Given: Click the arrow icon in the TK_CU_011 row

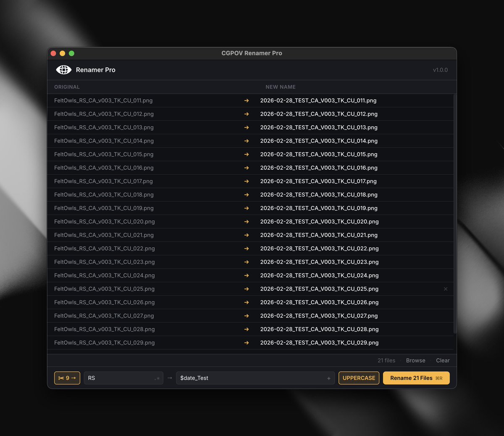Looking at the screenshot, I should pos(247,100).
